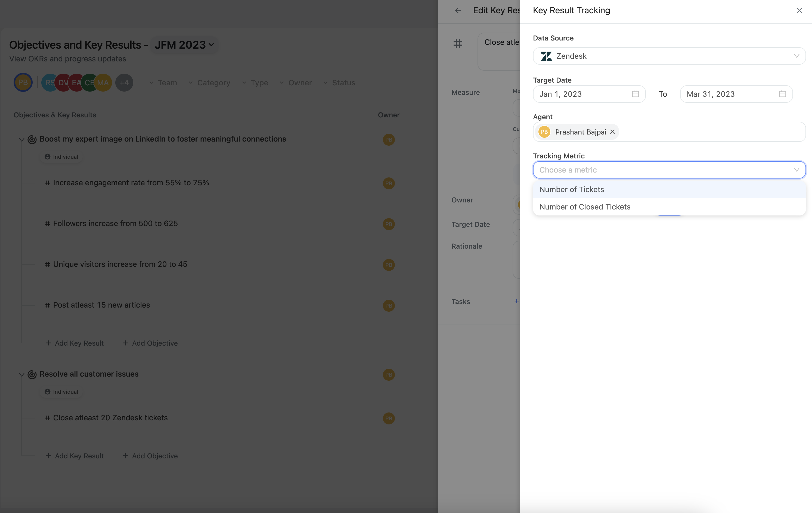Add Objective under customer issues objective
This screenshot has width=812, height=513.
[150, 456]
